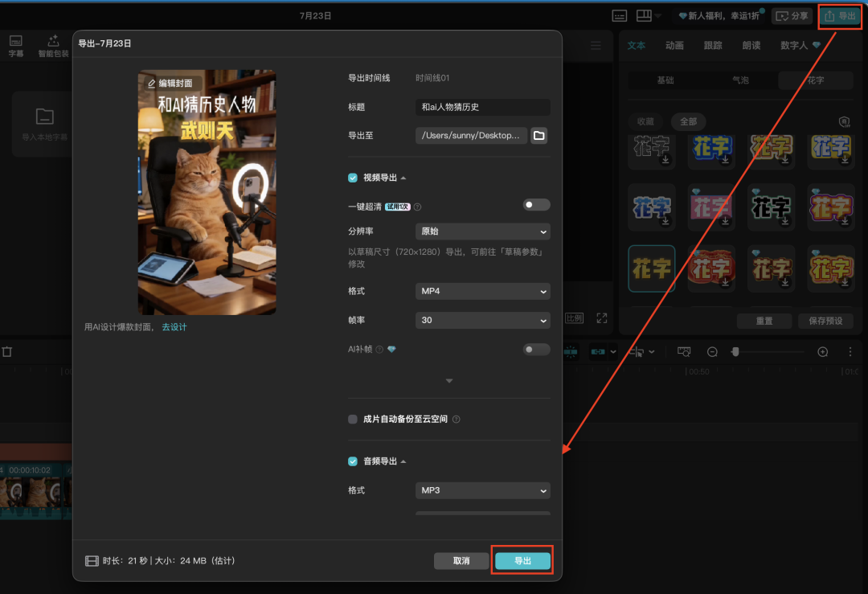This screenshot has width=868, height=594.
Task: Click the timeline delete trash icon
Action: point(7,351)
